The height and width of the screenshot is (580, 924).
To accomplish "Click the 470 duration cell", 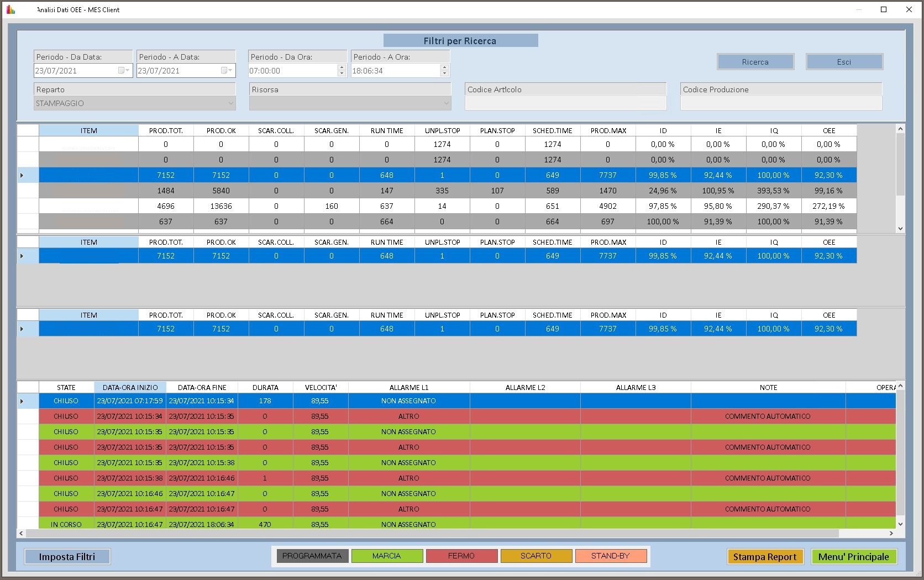I will (x=265, y=524).
